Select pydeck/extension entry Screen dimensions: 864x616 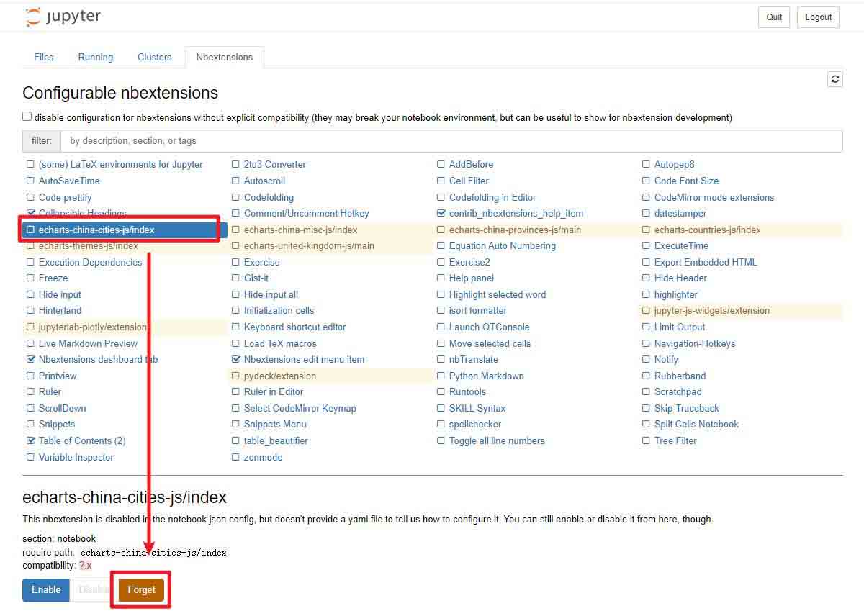280,376
